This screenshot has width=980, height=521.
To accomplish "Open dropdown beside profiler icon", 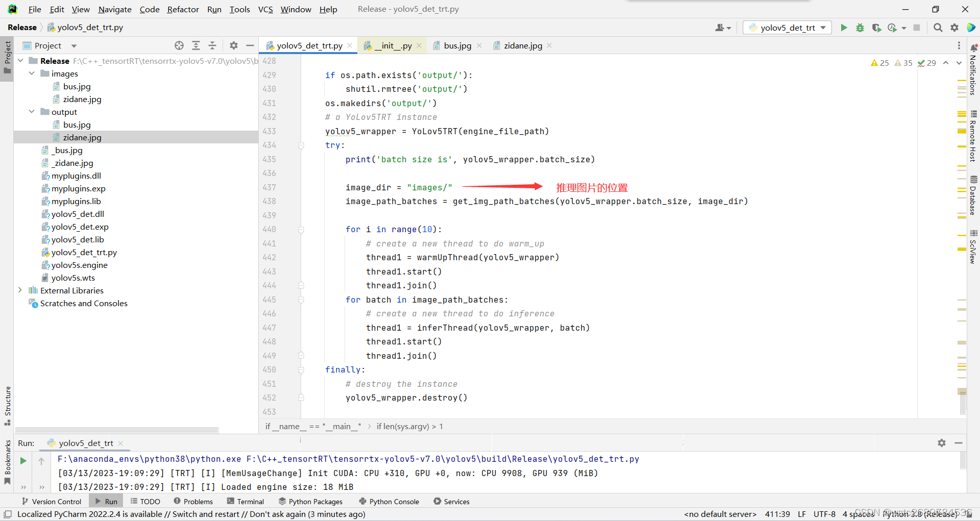I will [x=903, y=28].
